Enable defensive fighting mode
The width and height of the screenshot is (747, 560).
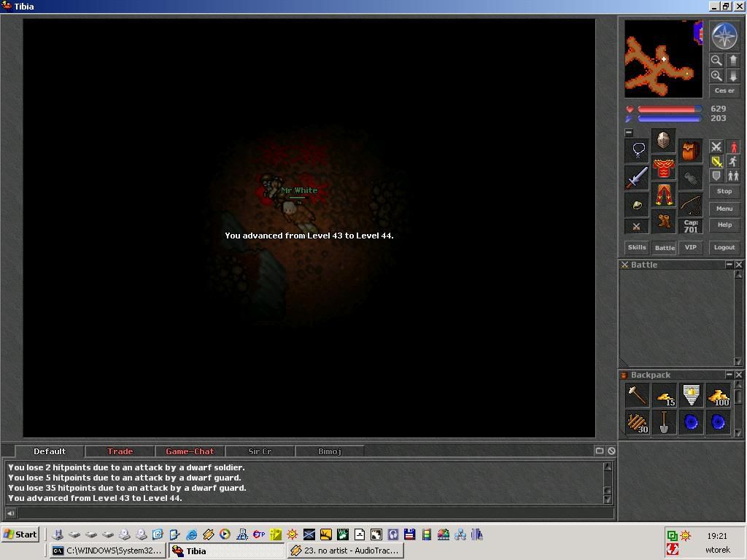tap(716, 176)
